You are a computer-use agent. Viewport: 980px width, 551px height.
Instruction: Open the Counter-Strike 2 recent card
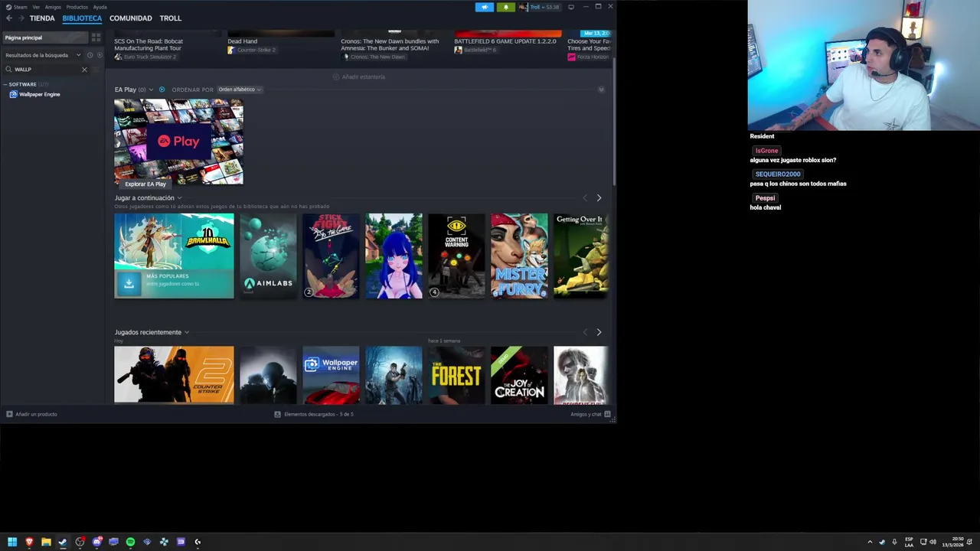coord(174,375)
